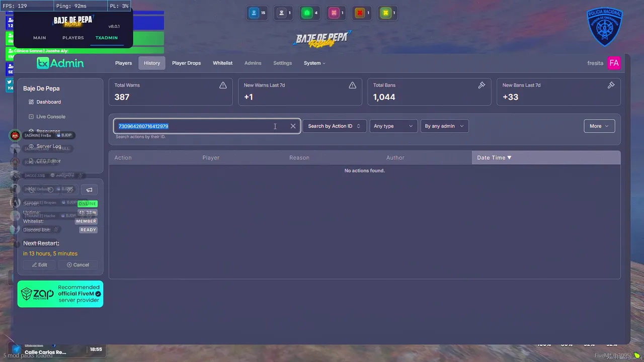Click the Total Warns value 387

coord(122,97)
